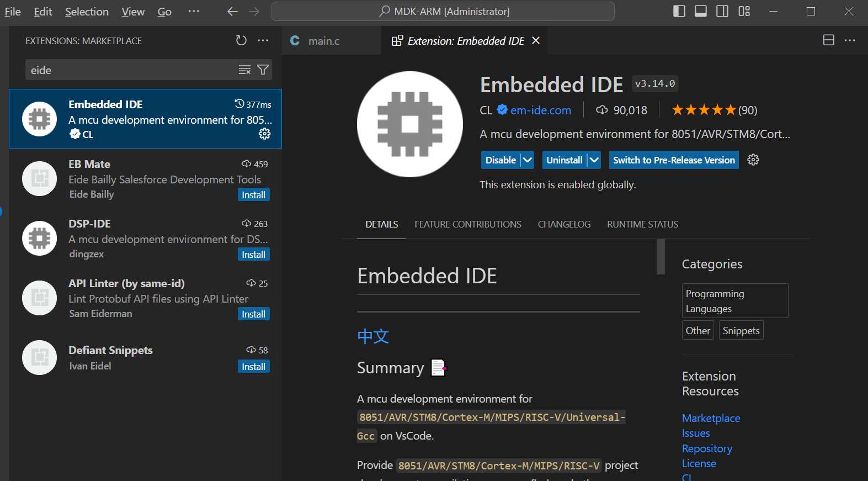Select the DSP-IDE extension entry
The image size is (868, 481).
[x=146, y=238]
